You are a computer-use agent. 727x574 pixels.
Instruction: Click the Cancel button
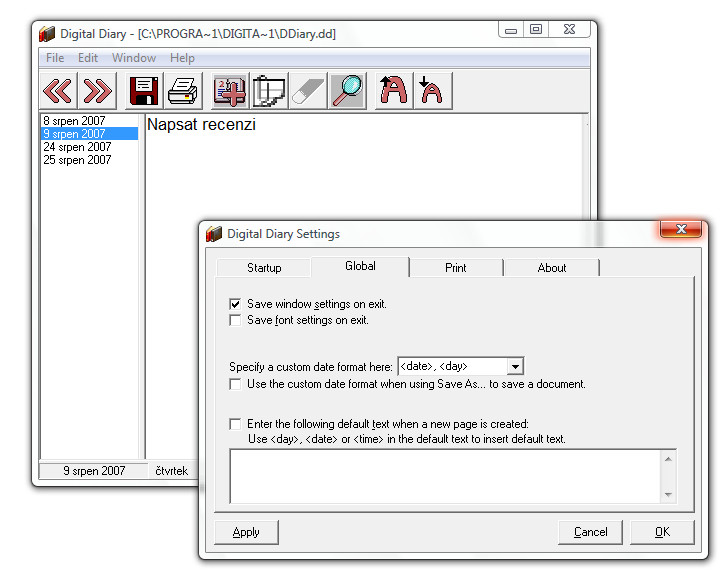pos(590,532)
